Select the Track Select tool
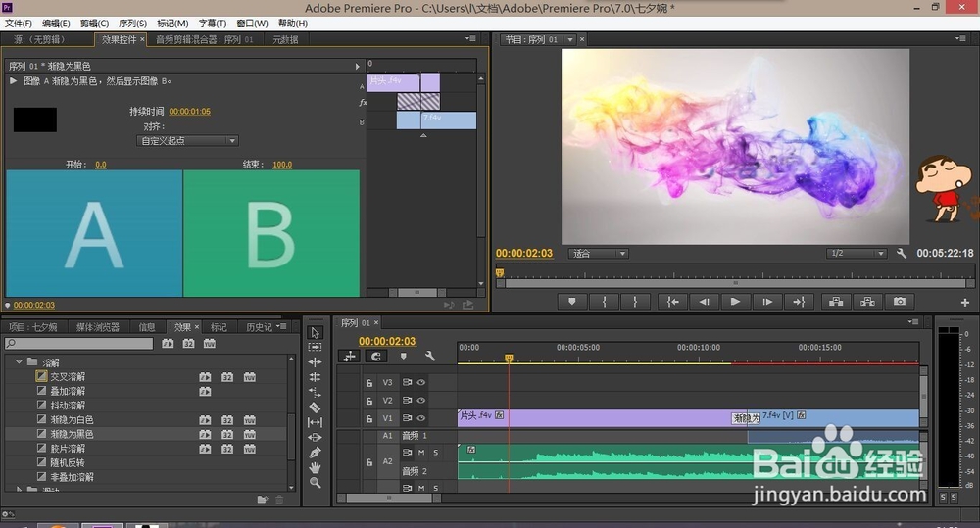Screen dimensions: 980x528 pyautogui.click(x=315, y=347)
